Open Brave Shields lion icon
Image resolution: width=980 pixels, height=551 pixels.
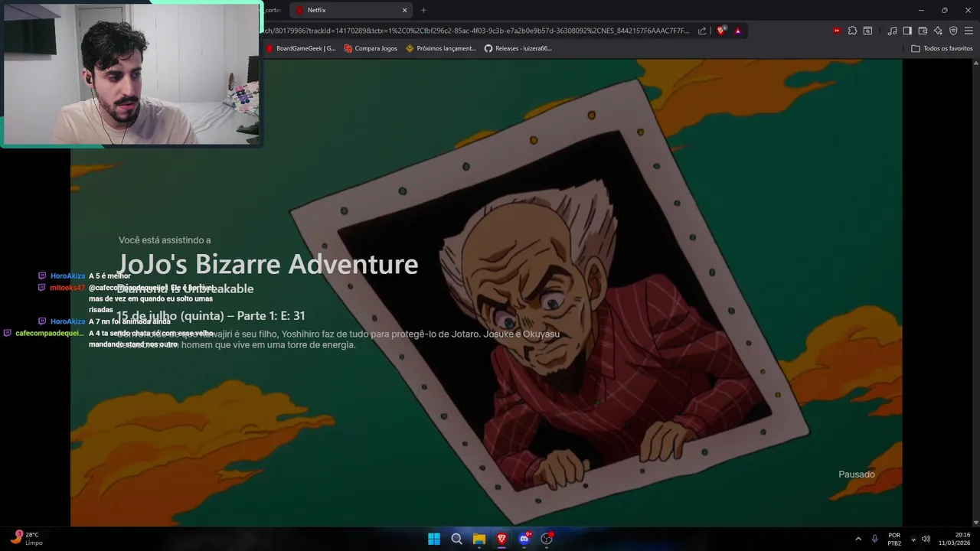click(721, 31)
